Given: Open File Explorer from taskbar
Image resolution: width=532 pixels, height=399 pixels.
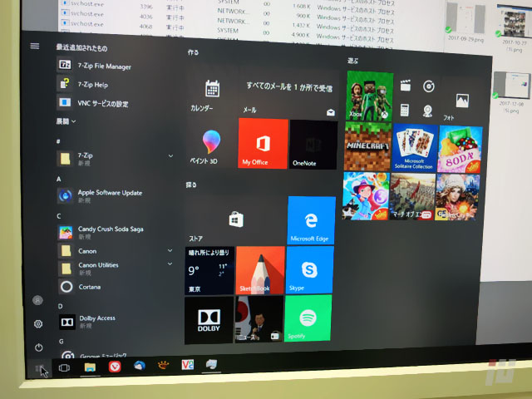Looking at the screenshot, I should point(90,367).
